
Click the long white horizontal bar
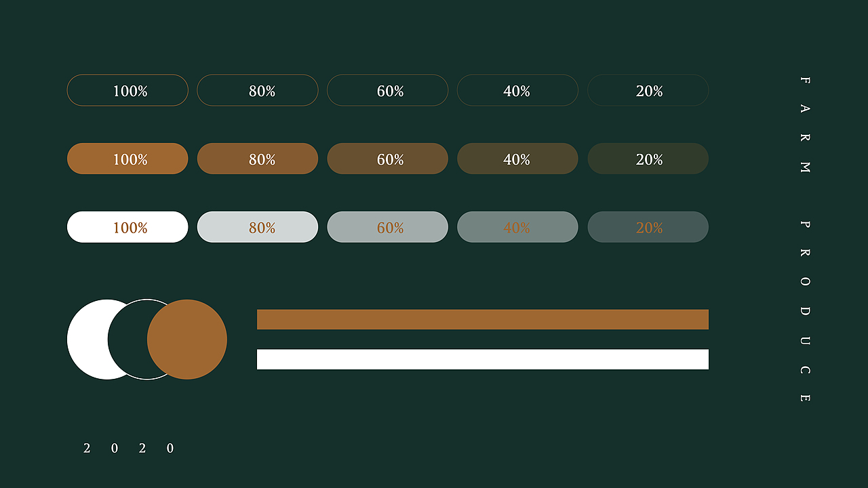pos(483,359)
